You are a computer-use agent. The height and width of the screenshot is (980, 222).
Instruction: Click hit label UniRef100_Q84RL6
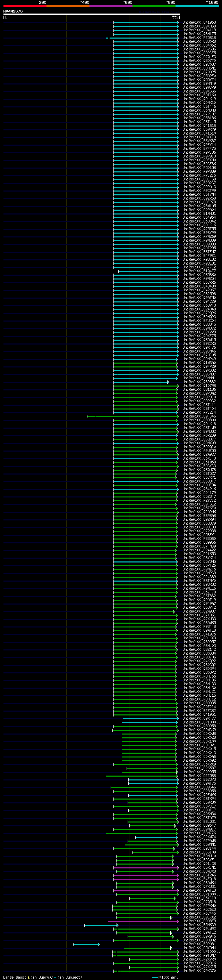click(x=199, y=489)
